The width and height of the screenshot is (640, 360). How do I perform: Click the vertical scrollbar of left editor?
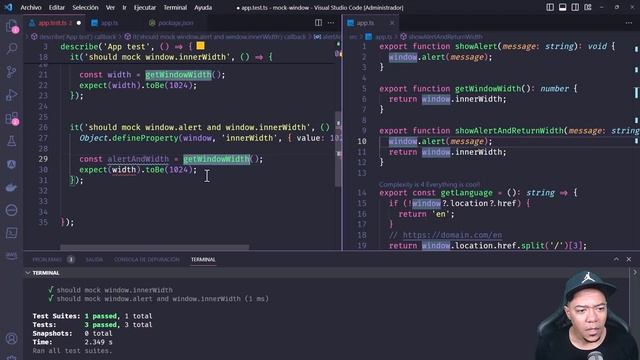point(338,149)
